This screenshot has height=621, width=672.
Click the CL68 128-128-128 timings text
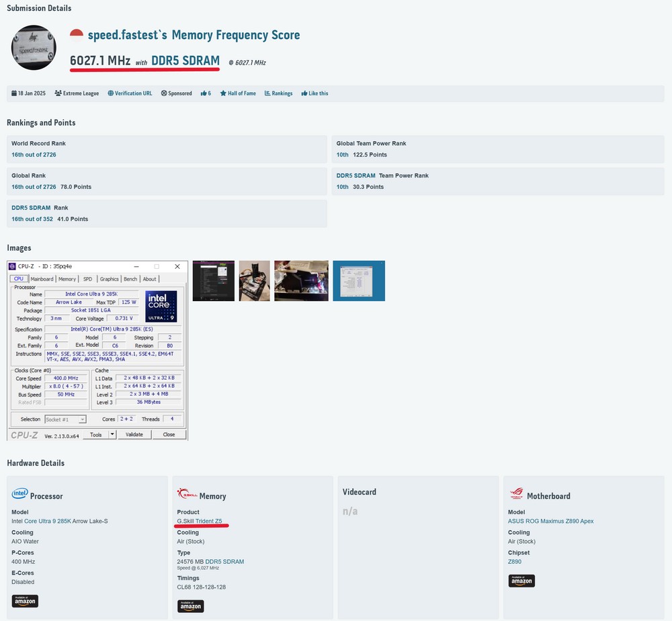[202, 587]
